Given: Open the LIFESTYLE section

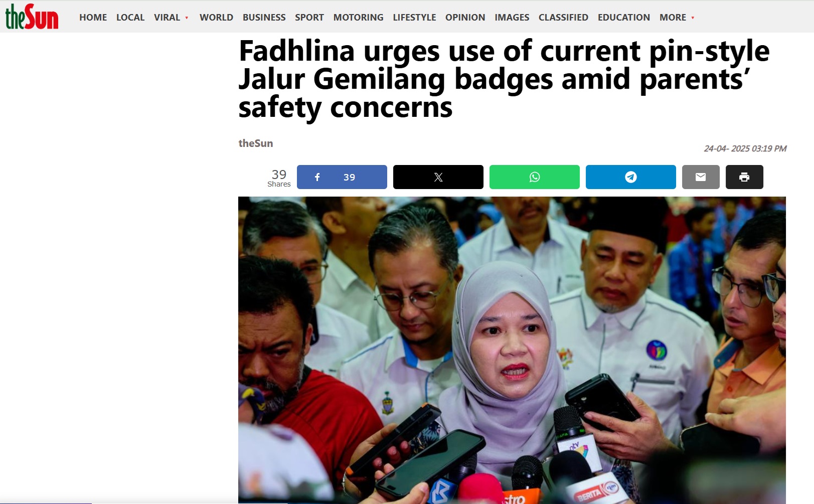Looking at the screenshot, I should 414,18.
